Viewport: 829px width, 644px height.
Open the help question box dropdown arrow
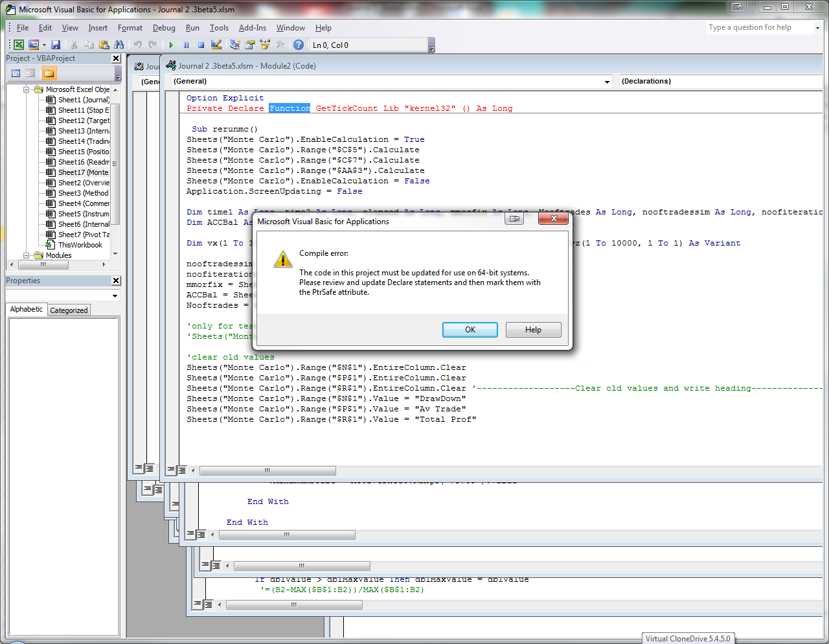817,28
